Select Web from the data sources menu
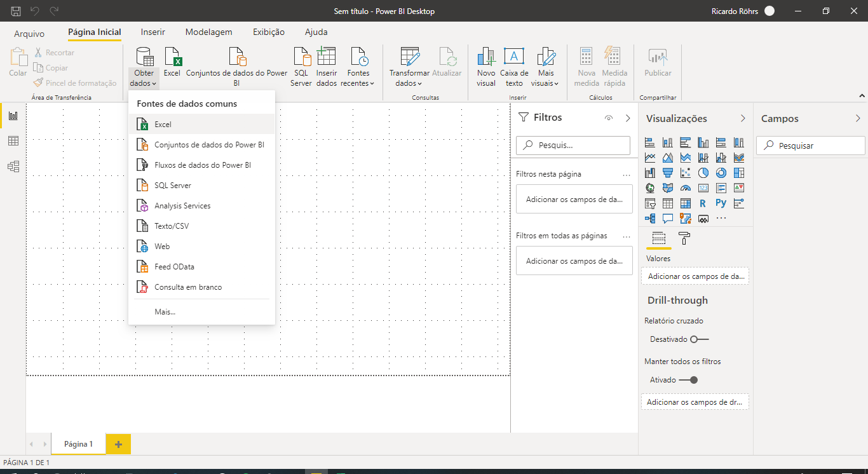 [x=162, y=247]
